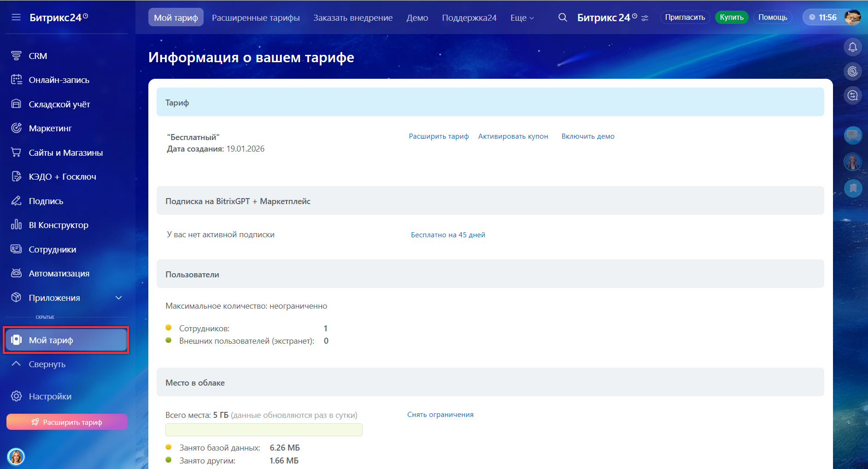Click the cloud storage usage bar
Screen dimensions: 868x469
(264, 430)
